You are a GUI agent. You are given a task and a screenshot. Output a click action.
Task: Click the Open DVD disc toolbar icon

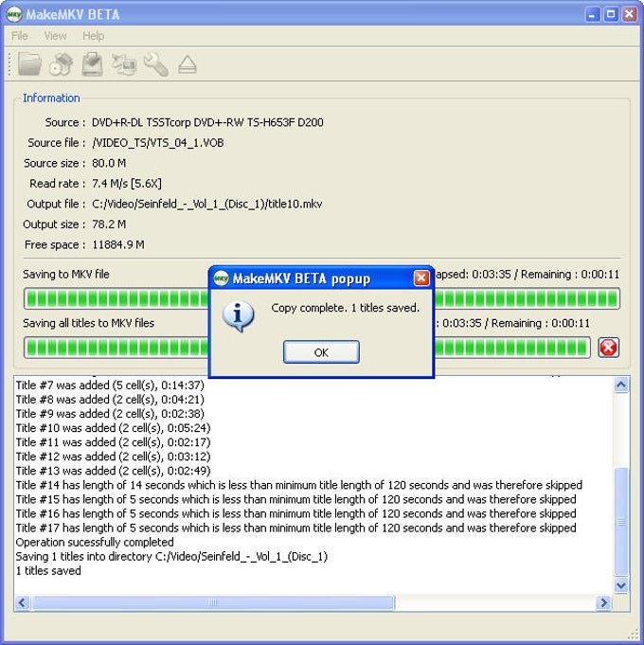tap(61, 64)
